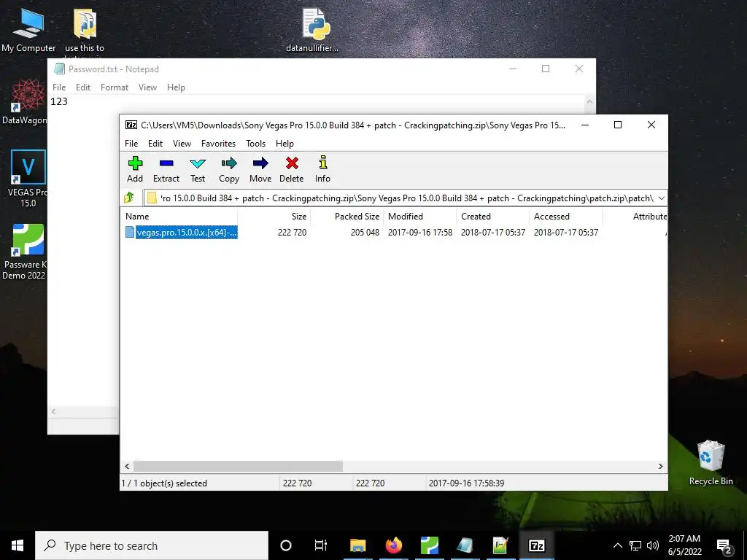Open the Tools menu in 7-Zip
Image resolution: width=747 pixels, height=560 pixels.
pyautogui.click(x=255, y=144)
